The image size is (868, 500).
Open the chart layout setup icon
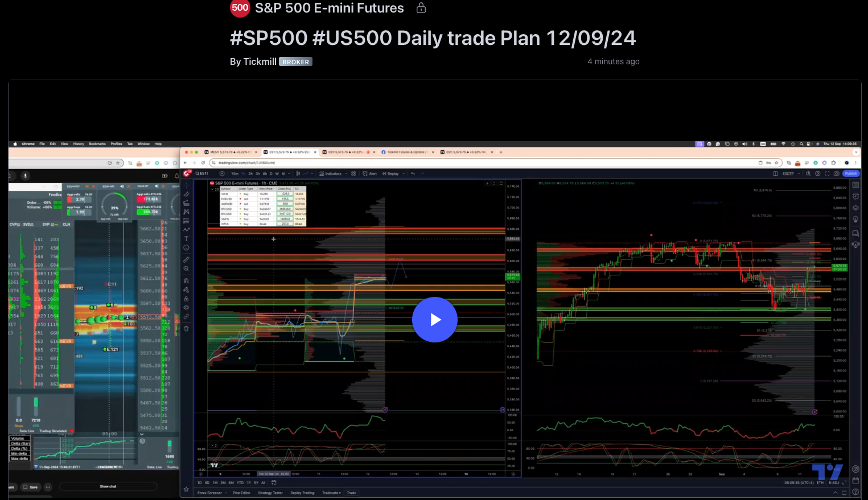point(775,173)
